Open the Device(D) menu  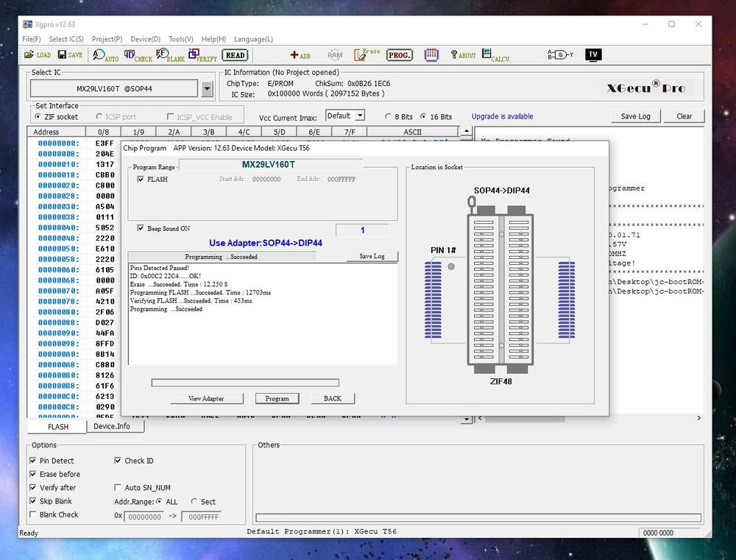[x=146, y=39]
